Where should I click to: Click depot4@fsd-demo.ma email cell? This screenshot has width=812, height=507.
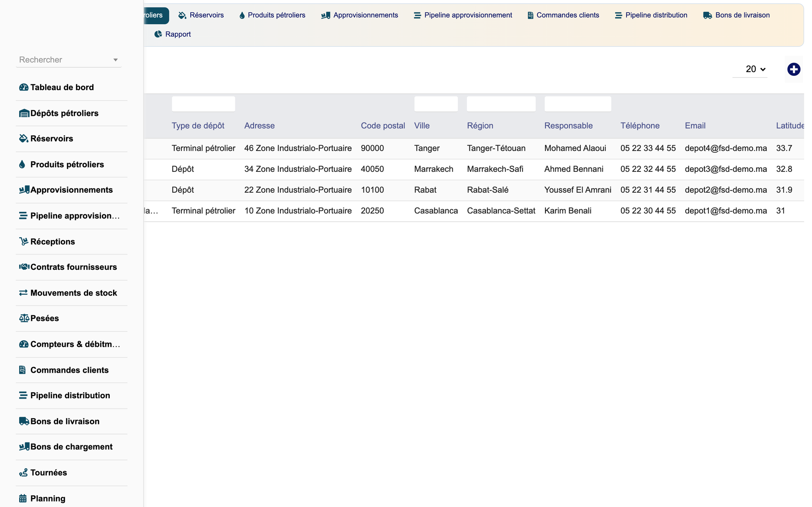tap(726, 148)
